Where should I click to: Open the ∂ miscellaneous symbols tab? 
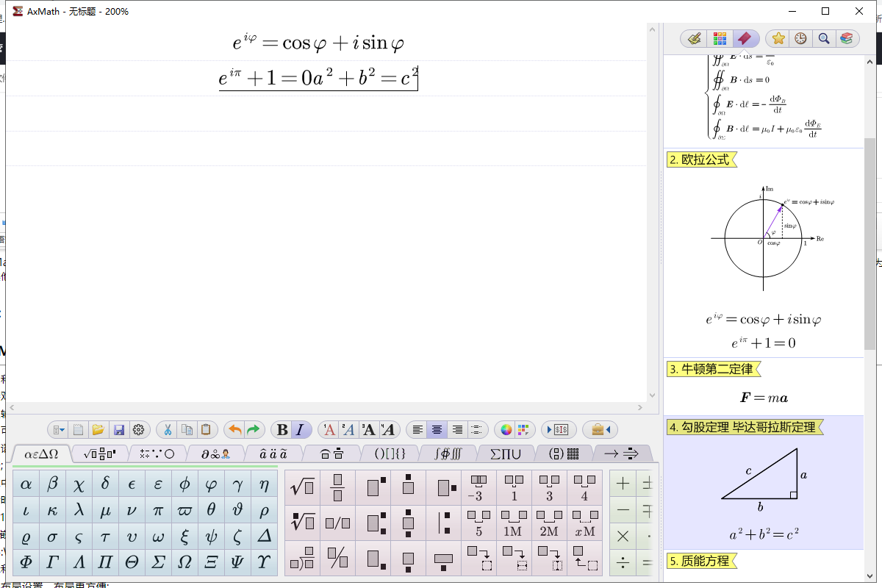click(215, 453)
